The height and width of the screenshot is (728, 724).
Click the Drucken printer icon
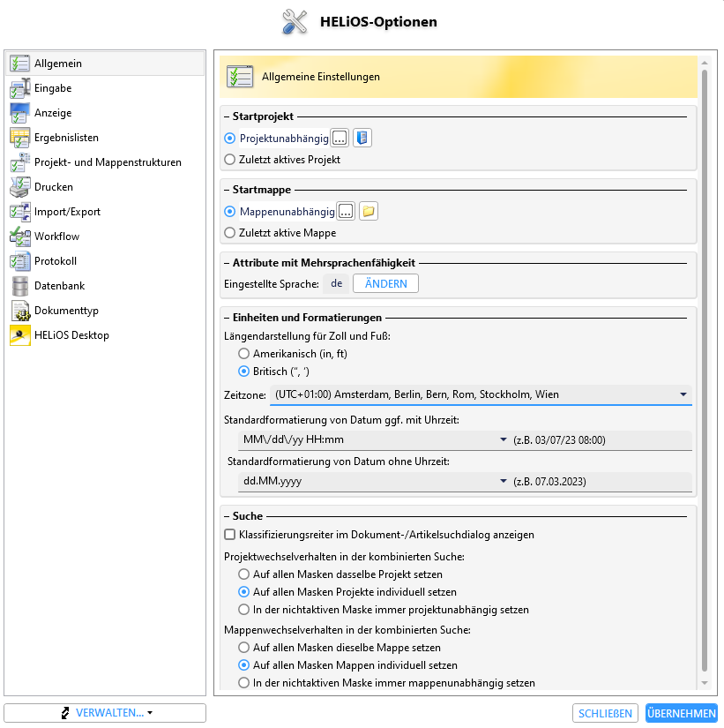click(19, 187)
